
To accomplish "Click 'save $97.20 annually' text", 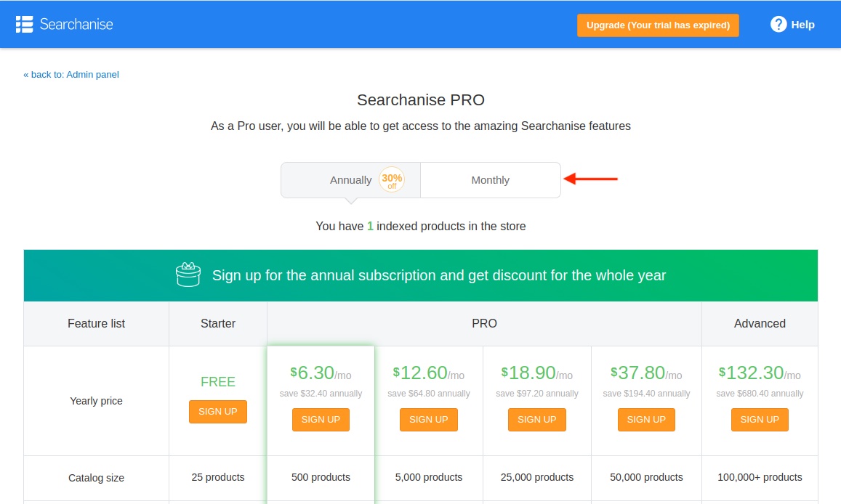I will pyautogui.click(x=537, y=394).
